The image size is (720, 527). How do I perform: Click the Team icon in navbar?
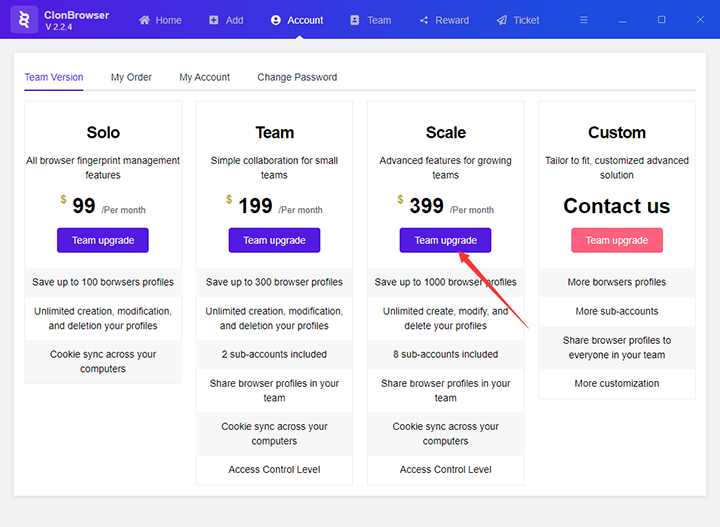point(354,20)
